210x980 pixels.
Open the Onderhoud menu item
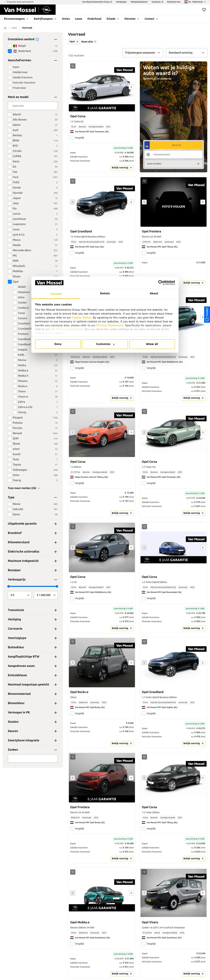pyautogui.click(x=94, y=19)
